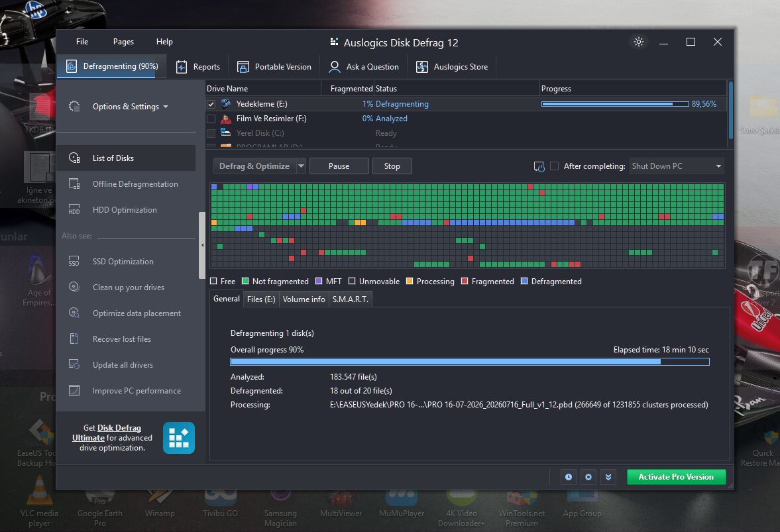Click the Offline Defragmentation sidebar item
This screenshot has width=780, height=532.
pos(127,184)
